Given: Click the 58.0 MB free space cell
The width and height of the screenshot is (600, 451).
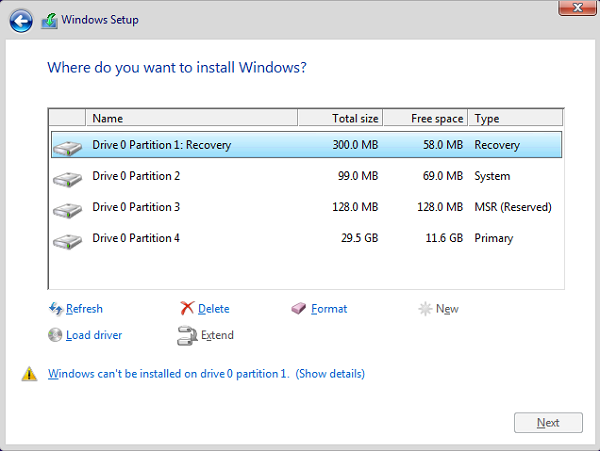Looking at the screenshot, I should point(443,145).
